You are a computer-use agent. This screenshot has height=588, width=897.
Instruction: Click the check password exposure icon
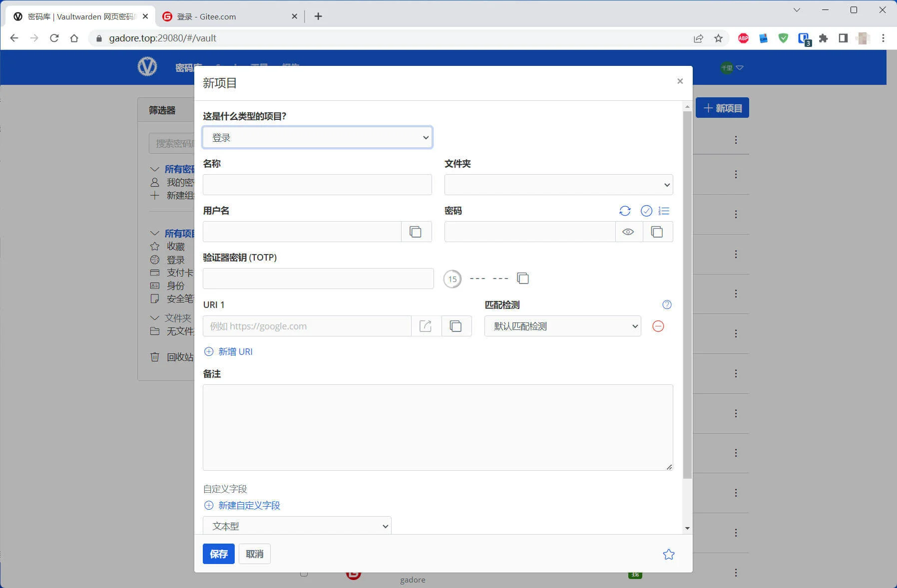click(646, 211)
